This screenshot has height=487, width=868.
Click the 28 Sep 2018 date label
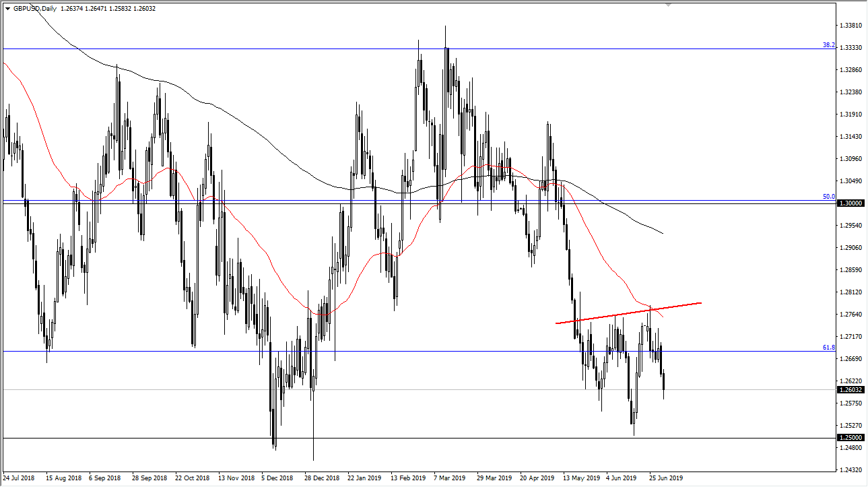click(x=149, y=478)
